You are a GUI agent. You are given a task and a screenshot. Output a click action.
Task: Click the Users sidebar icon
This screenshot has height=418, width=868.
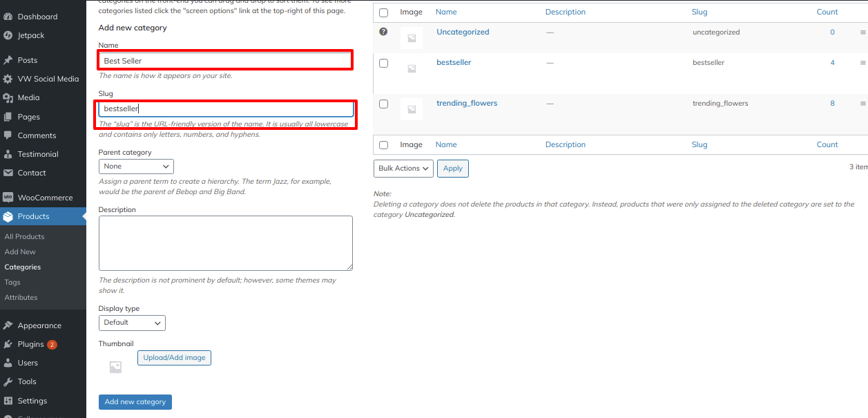coord(8,363)
